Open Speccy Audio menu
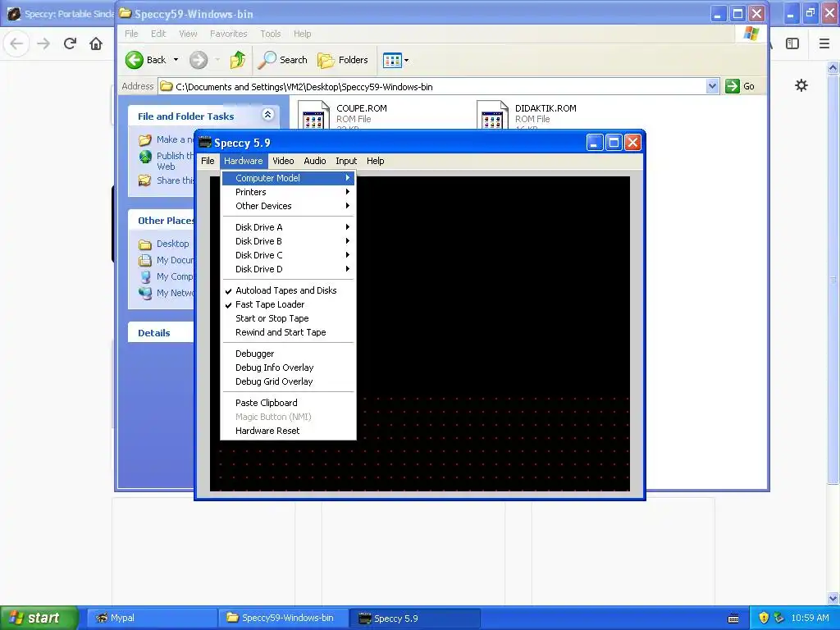This screenshot has width=840, height=630. (314, 161)
